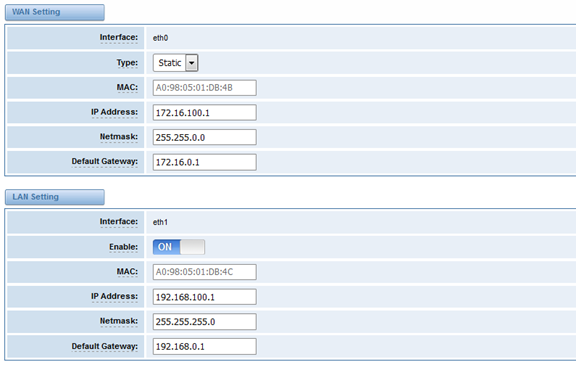This screenshot has height=370, width=576.
Task: Click the Enable label in LAN Setting
Action: [x=123, y=247]
